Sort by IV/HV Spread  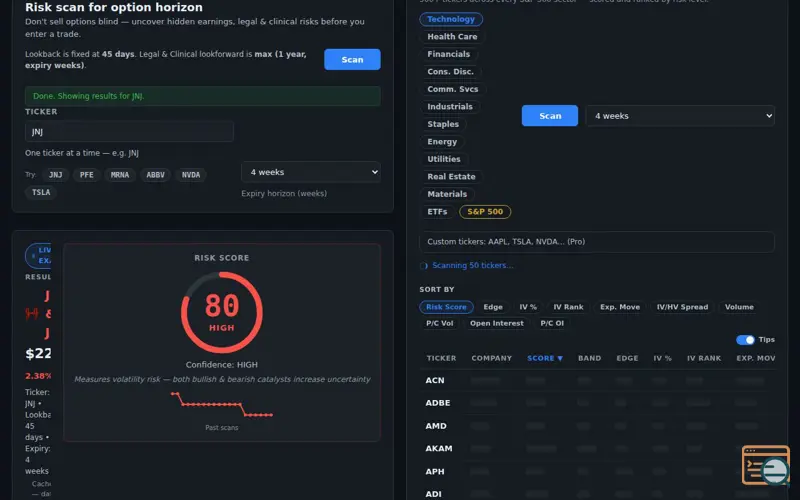(682, 307)
